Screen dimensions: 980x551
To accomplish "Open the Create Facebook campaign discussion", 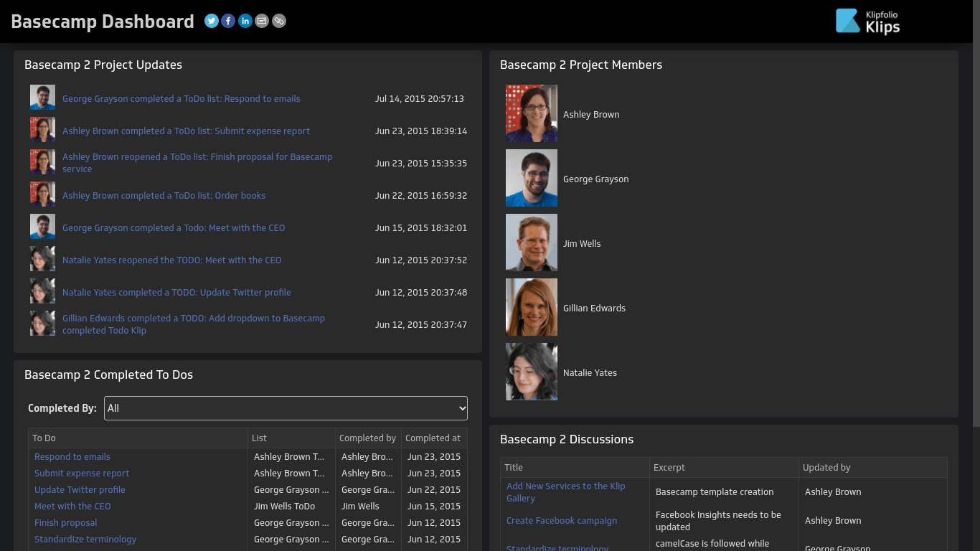I will pyautogui.click(x=562, y=521).
